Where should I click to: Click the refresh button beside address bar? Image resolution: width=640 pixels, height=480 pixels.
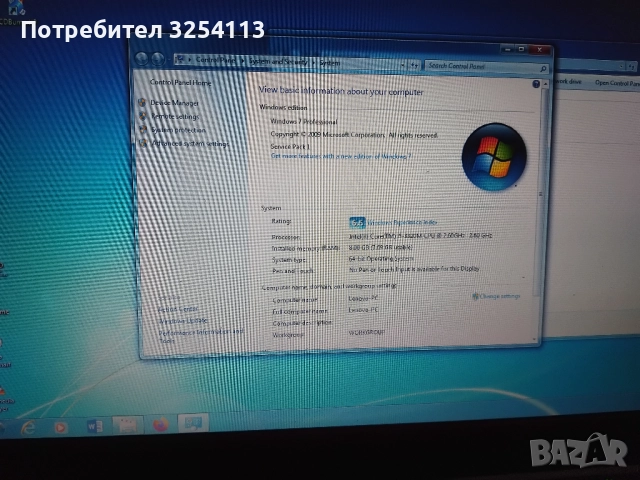point(414,65)
